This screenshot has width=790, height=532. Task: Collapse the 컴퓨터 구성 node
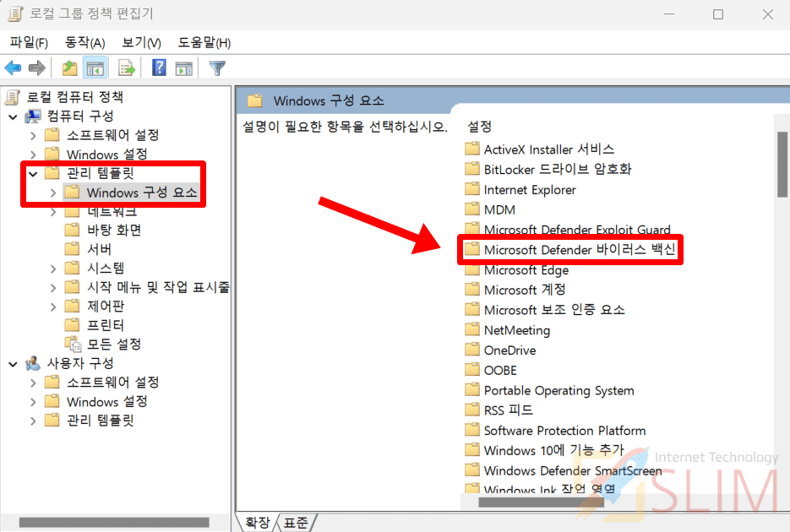click(14, 117)
